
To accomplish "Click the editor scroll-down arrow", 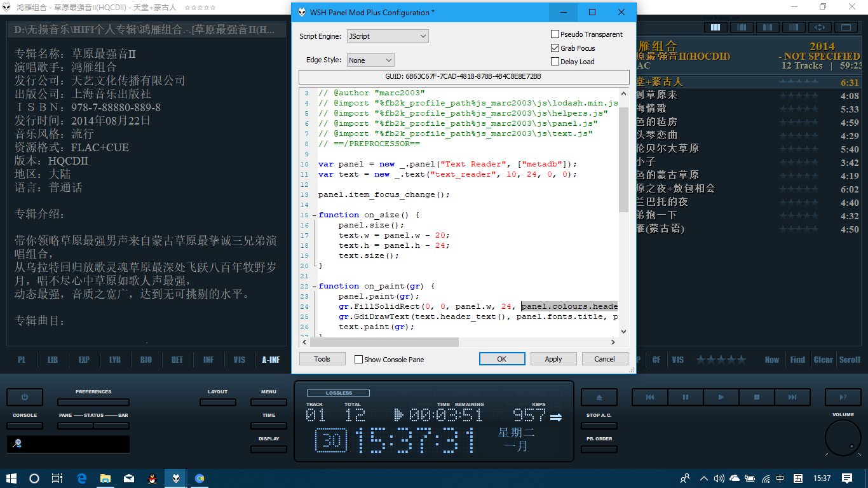I will 623,331.
